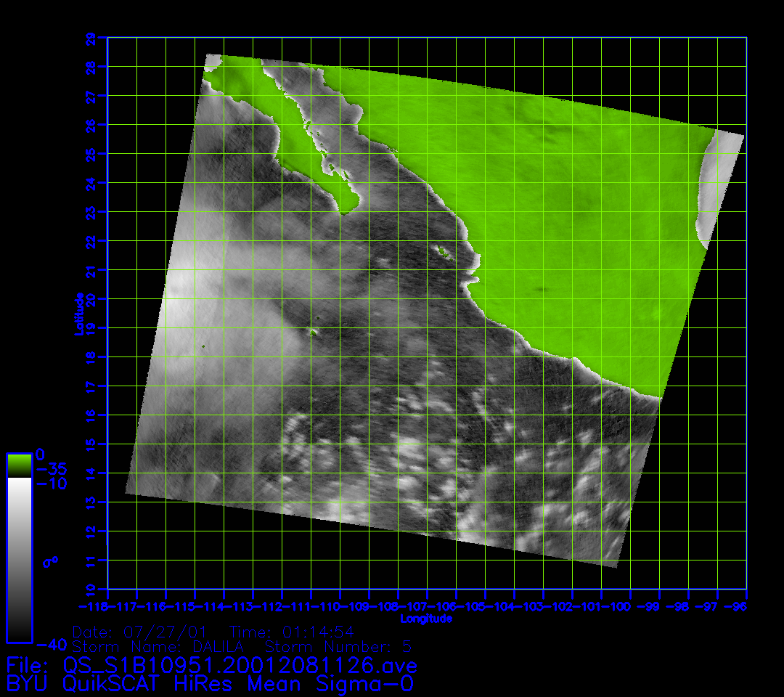Click the small green island near 21.5 latitude
Image resolution: width=784 pixels, height=697 pixels.
tap(442, 252)
